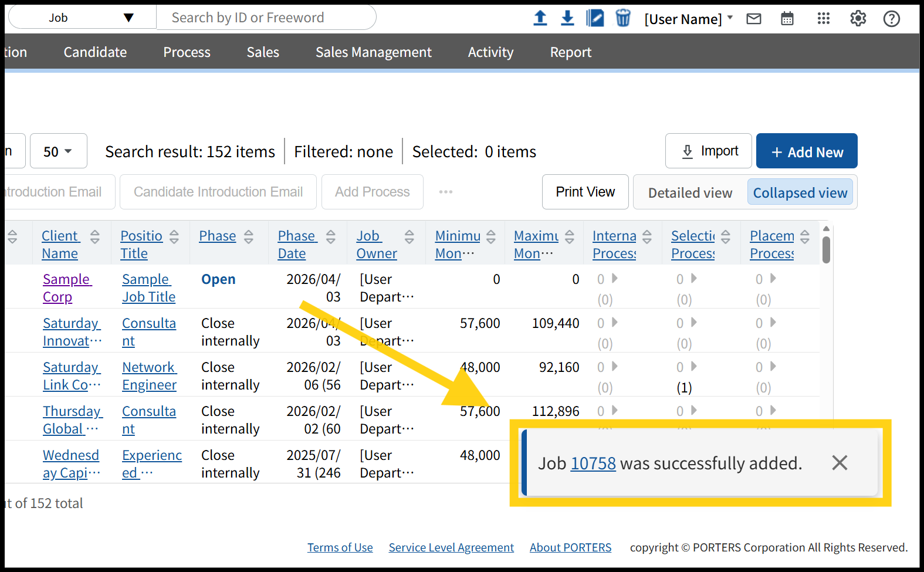Click the upload arrow icon in header
Screen dimensions: 924x572
540,18
